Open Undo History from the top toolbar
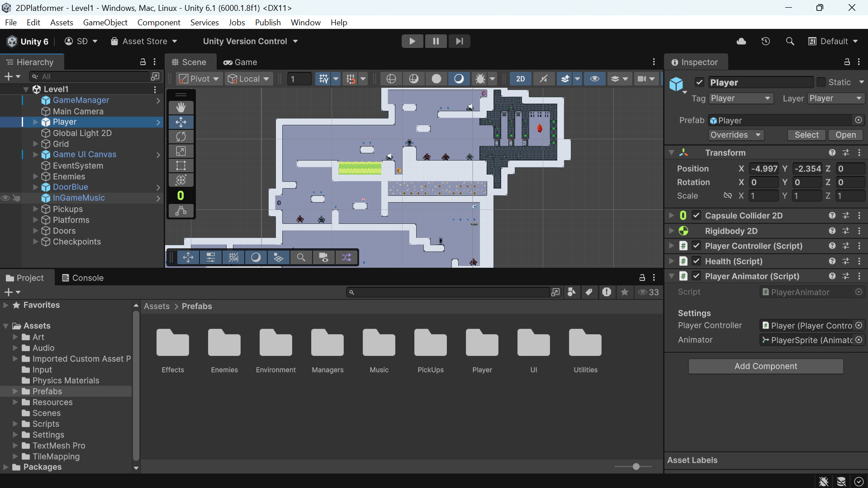This screenshot has width=868, height=488. [x=765, y=41]
